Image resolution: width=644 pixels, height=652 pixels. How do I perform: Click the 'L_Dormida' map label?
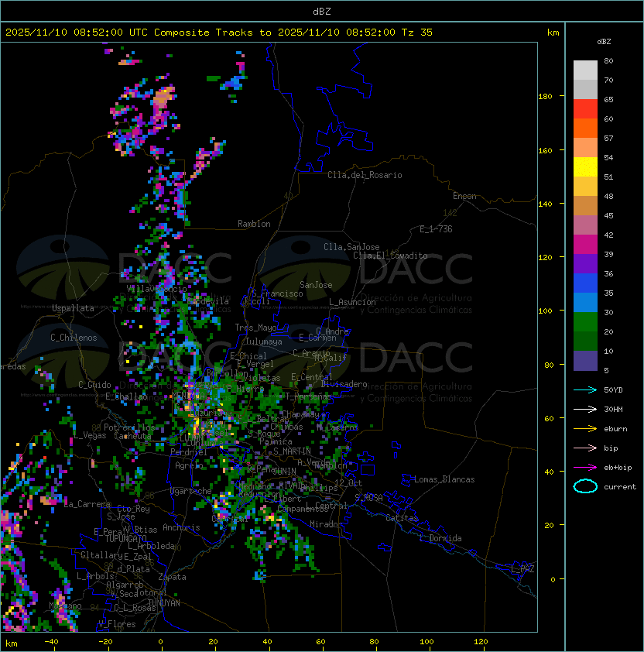tap(440, 538)
